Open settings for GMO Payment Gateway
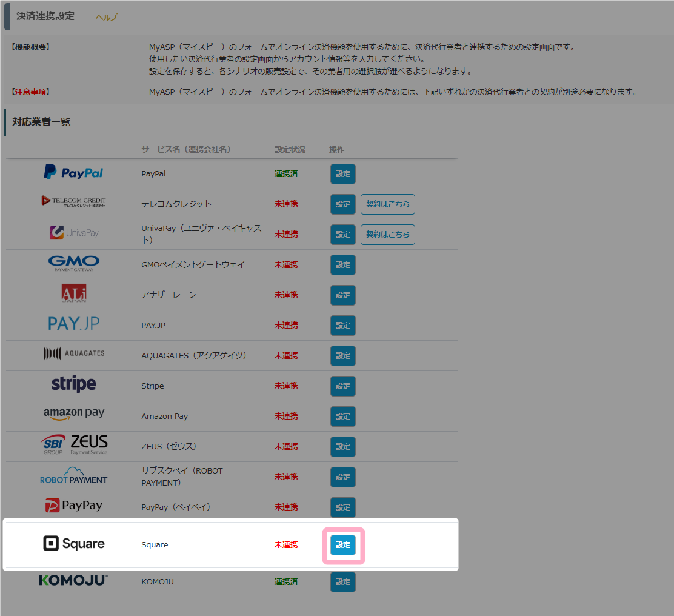The height and width of the screenshot is (616, 674). click(343, 265)
